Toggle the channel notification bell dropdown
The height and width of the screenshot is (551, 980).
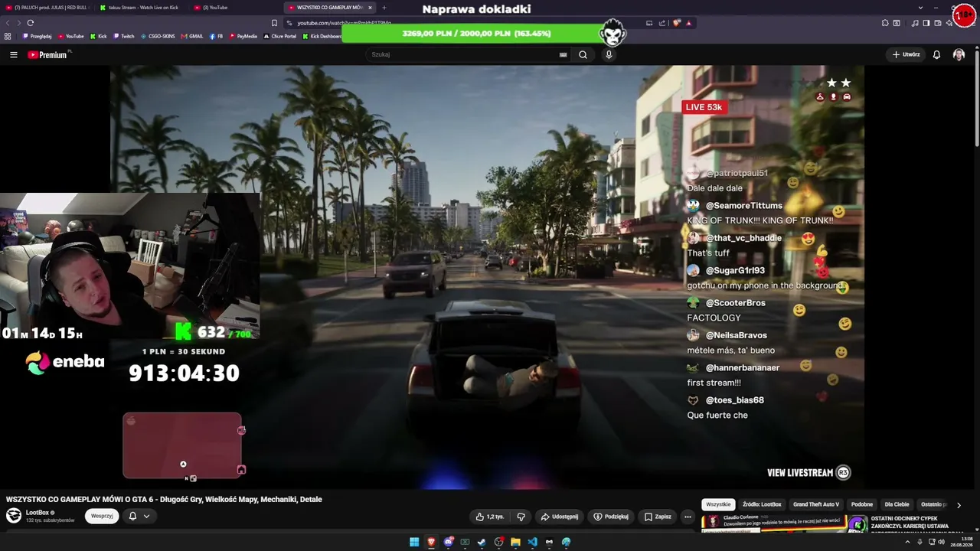[x=139, y=516]
